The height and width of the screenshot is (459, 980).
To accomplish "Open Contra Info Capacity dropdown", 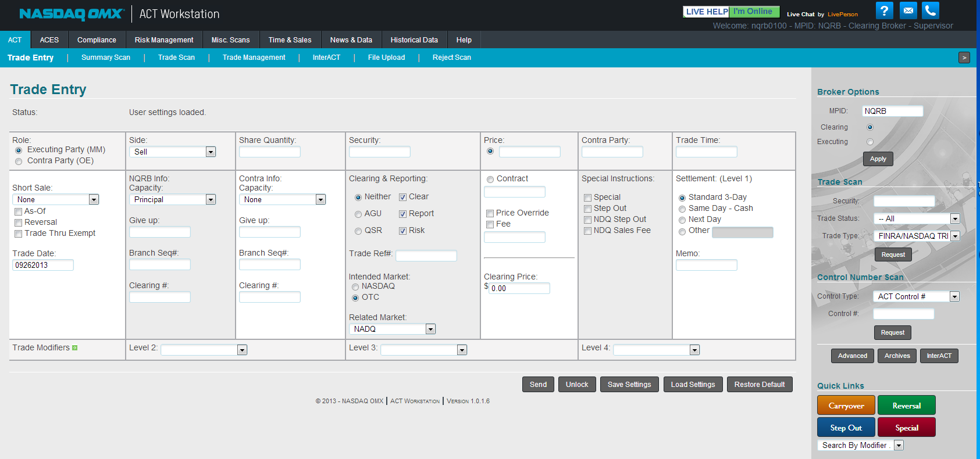I will coord(282,199).
